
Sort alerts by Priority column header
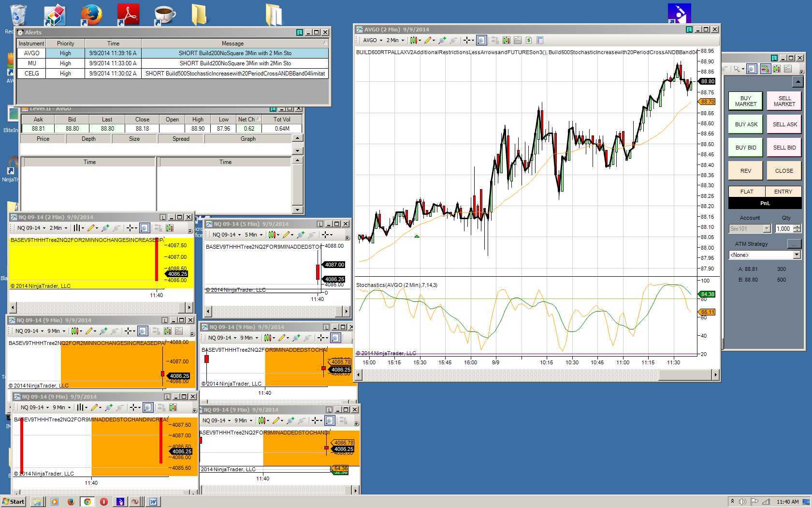(65, 44)
